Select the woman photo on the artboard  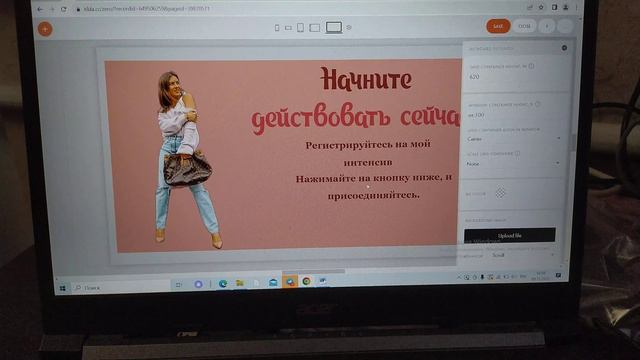pyautogui.click(x=186, y=159)
